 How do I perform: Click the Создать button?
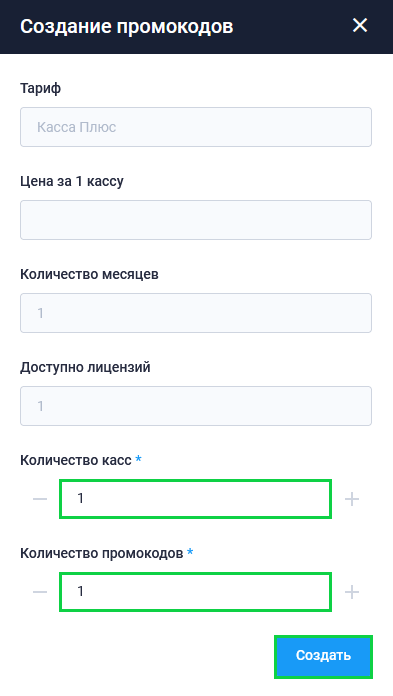[x=323, y=656]
